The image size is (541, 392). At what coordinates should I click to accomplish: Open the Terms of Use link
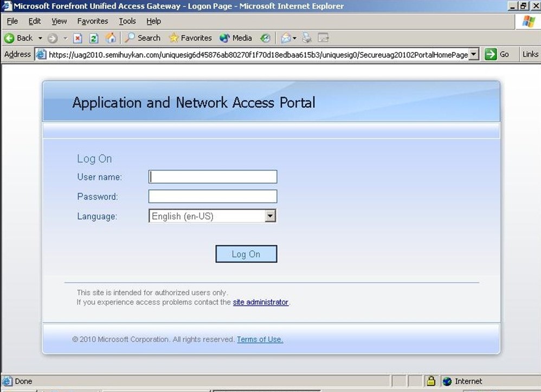tap(260, 339)
